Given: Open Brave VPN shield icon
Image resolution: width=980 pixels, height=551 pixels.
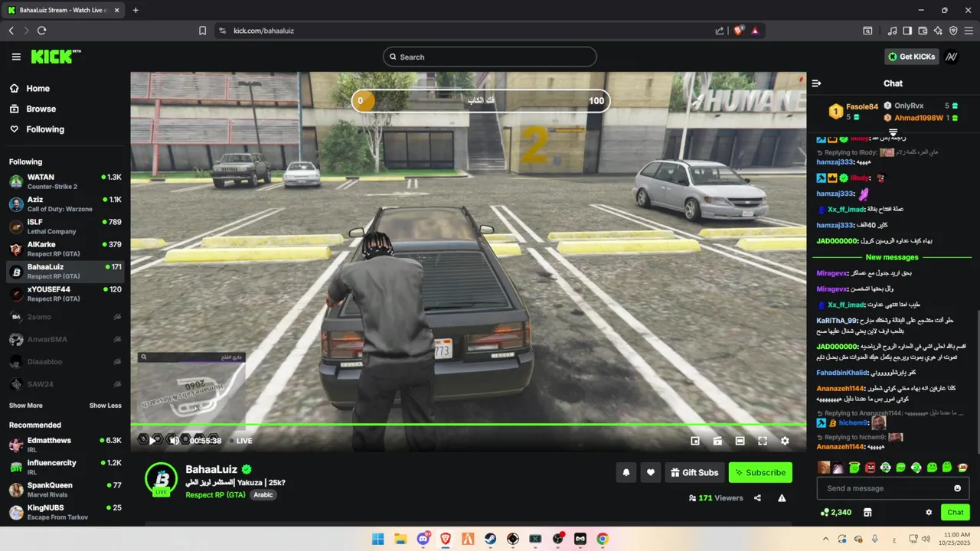Looking at the screenshot, I should [953, 31].
